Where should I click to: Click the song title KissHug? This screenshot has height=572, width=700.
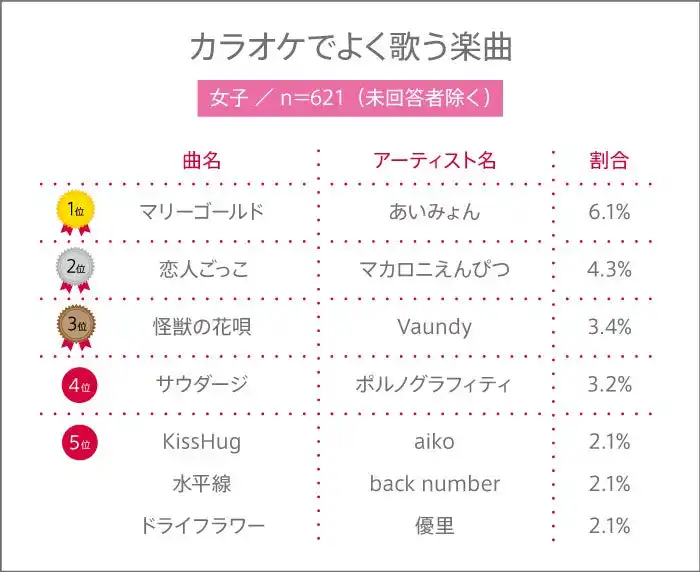[x=202, y=442]
